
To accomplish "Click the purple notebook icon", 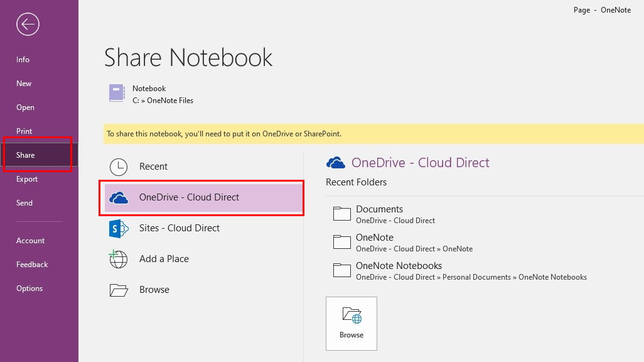I will tap(117, 93).
